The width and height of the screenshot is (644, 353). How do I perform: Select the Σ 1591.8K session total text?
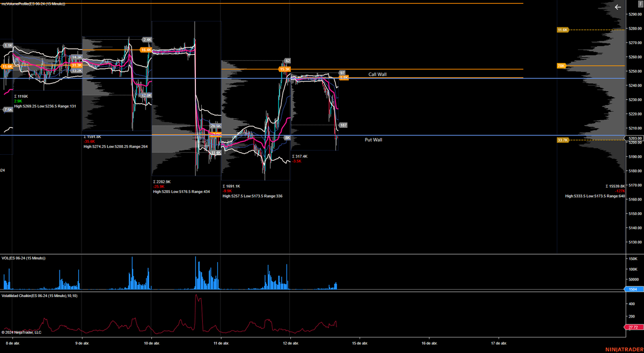pos(92,137)
